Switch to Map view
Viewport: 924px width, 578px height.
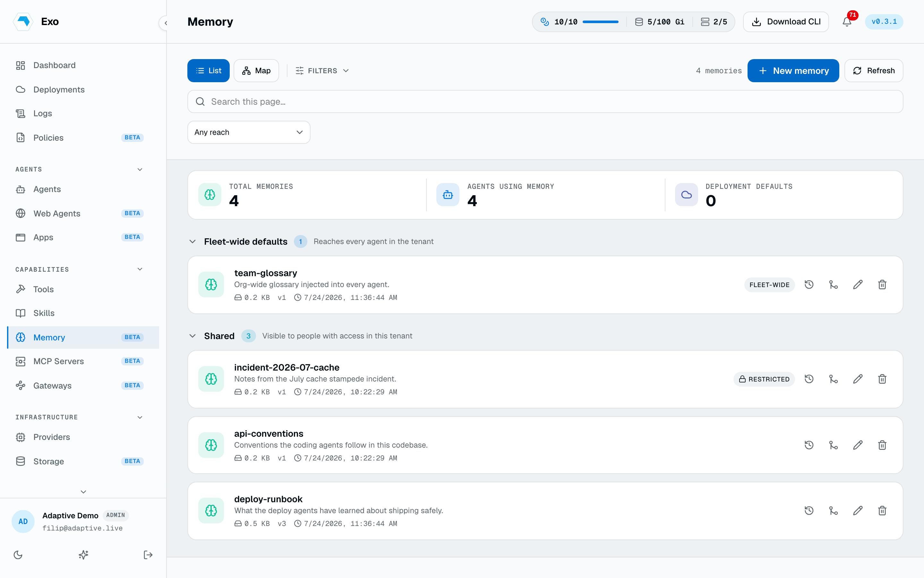click(256, 71)
